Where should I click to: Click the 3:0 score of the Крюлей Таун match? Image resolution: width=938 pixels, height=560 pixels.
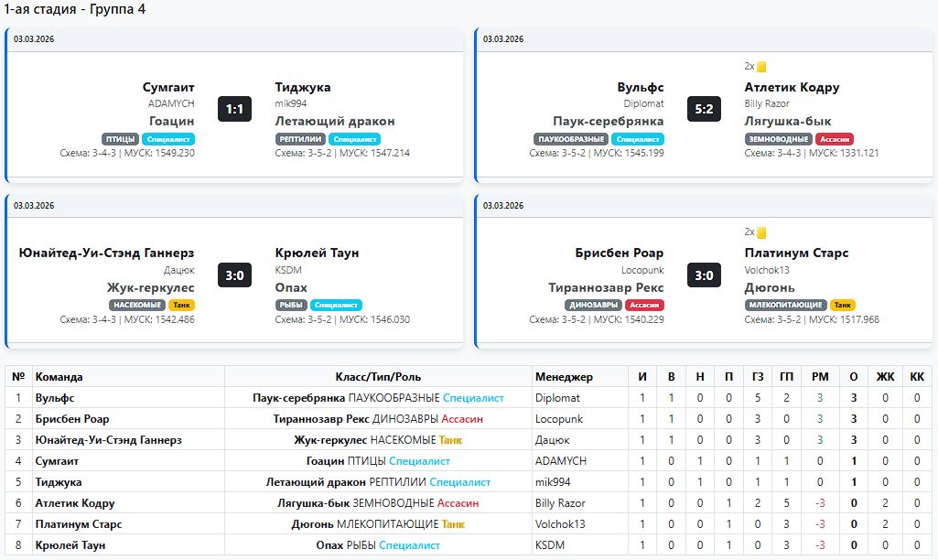234,275
